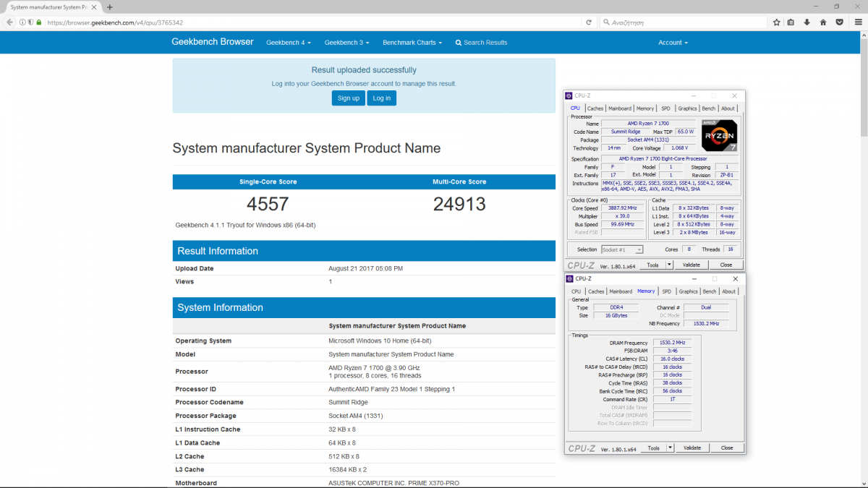Open About tab in CPU-Z processor window

tap(728, 108)
